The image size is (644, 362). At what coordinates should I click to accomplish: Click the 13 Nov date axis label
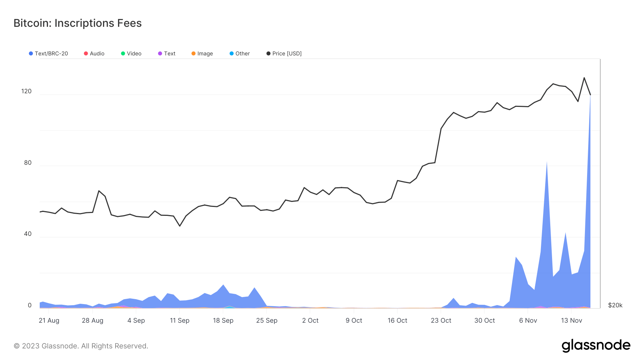(572, 321)
